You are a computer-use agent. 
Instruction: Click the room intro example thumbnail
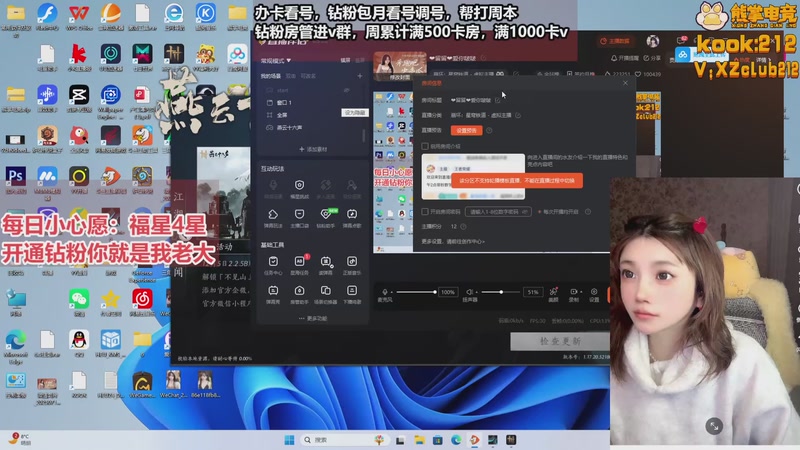[x=473, y=177]
